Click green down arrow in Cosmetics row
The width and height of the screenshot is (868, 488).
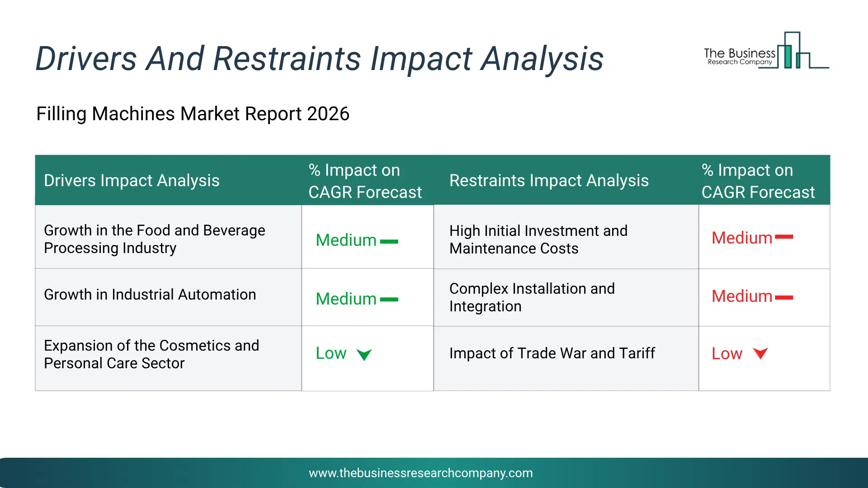pyautogui.click(x=364, y=355)
